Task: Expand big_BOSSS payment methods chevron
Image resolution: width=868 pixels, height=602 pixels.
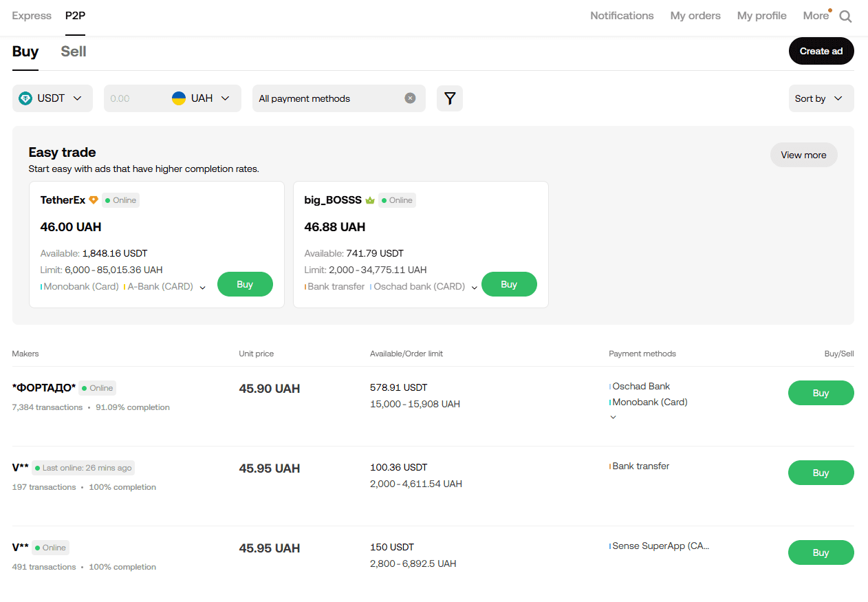Action: [x=475, y=288]
